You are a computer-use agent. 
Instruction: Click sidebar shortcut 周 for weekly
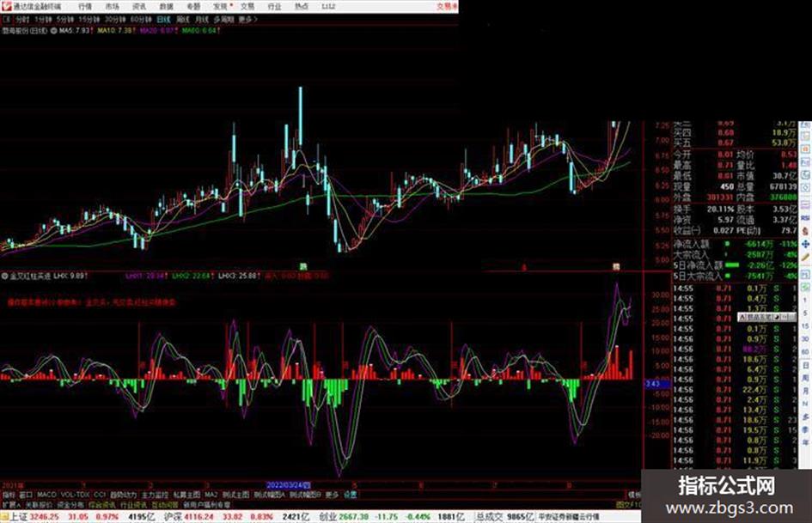click(x=805, y=378)
